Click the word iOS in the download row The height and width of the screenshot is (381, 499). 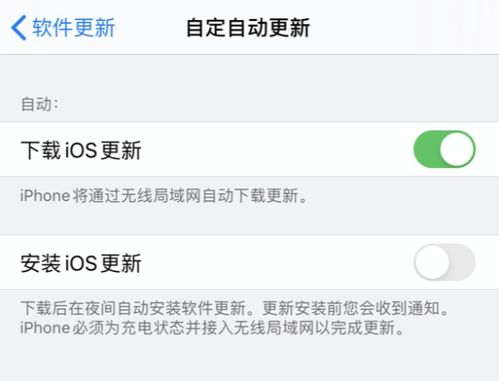click(81, 150)
